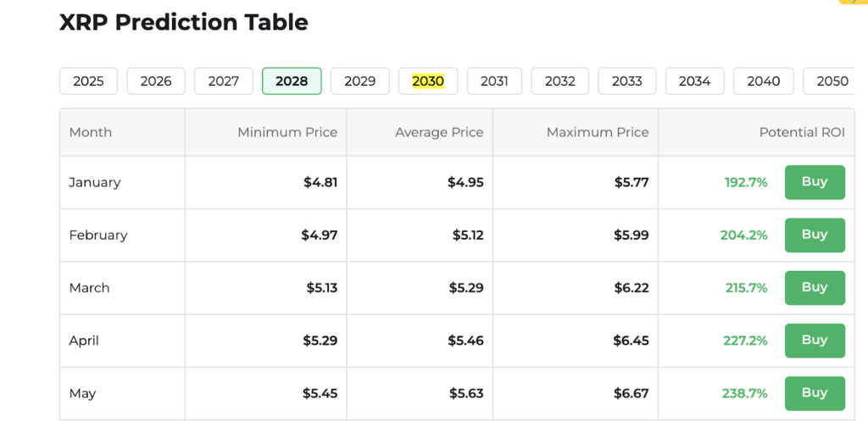868x421 pixels.
Task: Open the 2050 year tab
Action: [832, 81]
